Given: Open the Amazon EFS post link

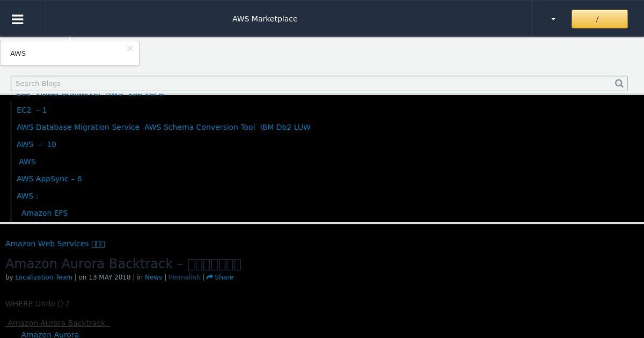Looking at the screenshot, I should point(45,213).
